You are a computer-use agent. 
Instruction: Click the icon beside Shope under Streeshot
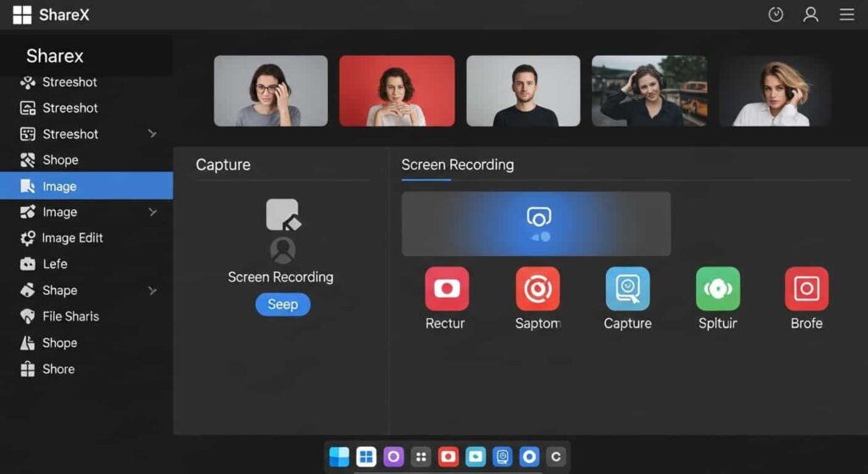pyautogui.click(x=28, y=160)
